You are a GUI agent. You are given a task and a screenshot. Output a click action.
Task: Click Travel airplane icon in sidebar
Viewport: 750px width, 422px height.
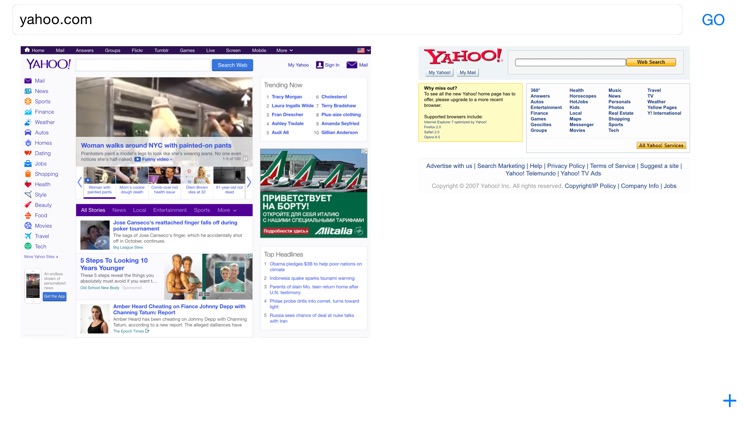(28, 236)
